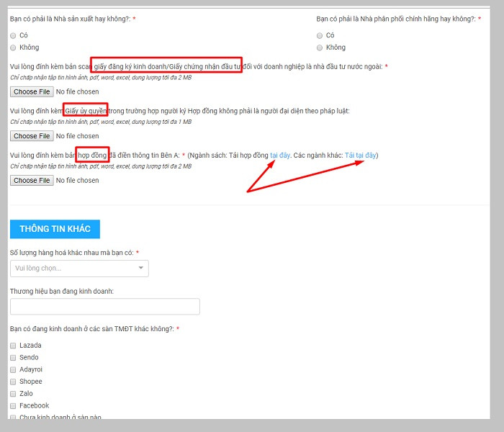Focus the Thương hiệu bạn đang kinh doanh field

[x=104, y=307]
